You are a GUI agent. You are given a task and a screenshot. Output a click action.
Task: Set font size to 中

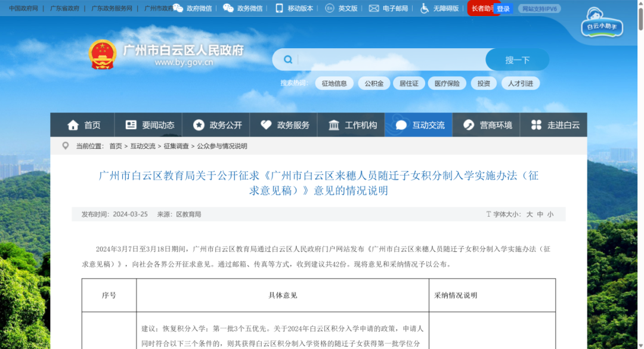pyautogui.click(x=540, y=214)
